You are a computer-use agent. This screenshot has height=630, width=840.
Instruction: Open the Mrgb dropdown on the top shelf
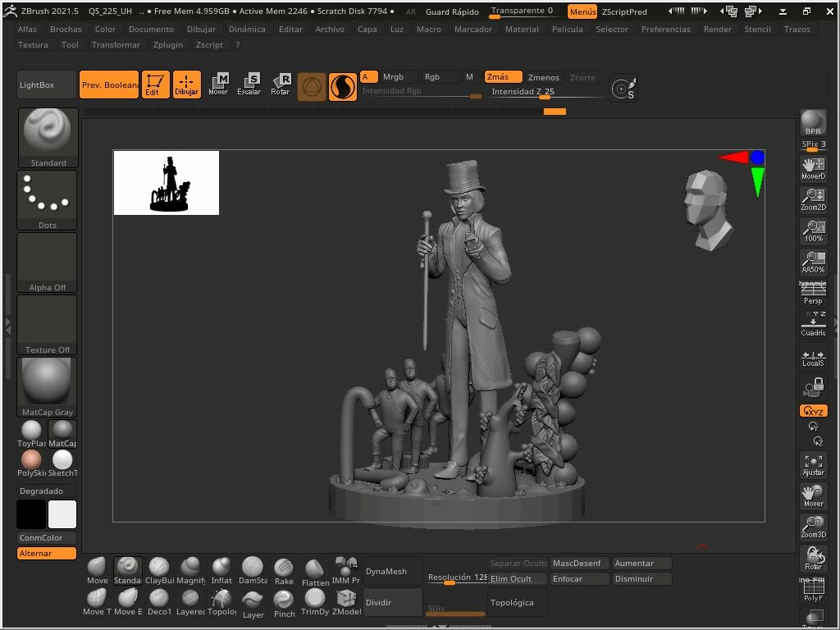pyautogui.click(x=393, y=76)
